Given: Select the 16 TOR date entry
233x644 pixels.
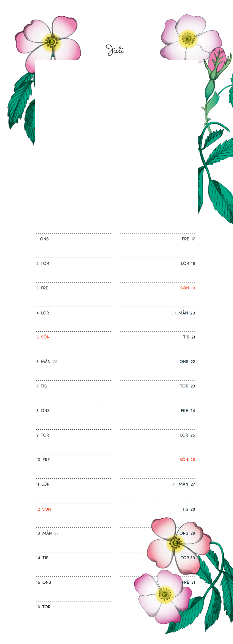Looking at the screenshot, I should coord(43,607).
